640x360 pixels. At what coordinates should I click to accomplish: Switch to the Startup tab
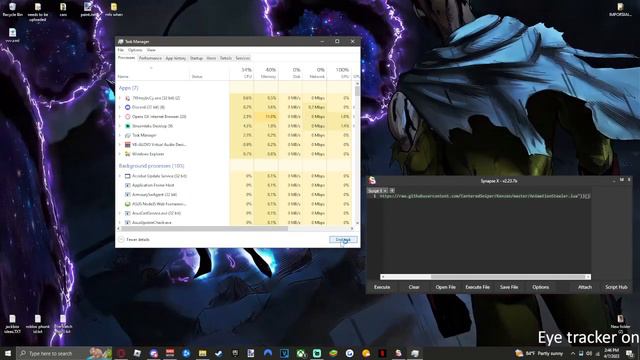[x=196, y=58]
